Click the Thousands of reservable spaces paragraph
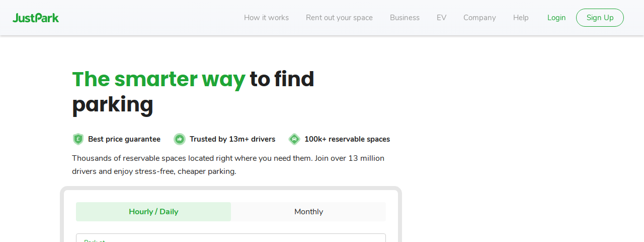644x242 pixels. click(x=228, y=165)
